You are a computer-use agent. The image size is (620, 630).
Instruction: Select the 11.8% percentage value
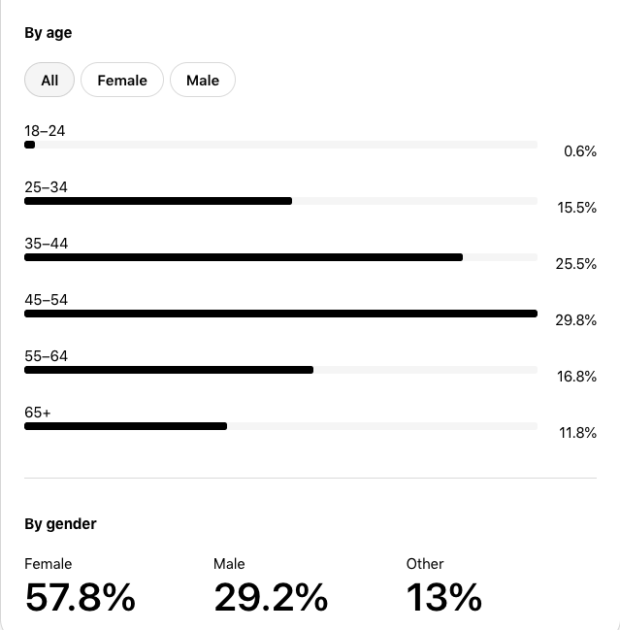click(576, 432)
